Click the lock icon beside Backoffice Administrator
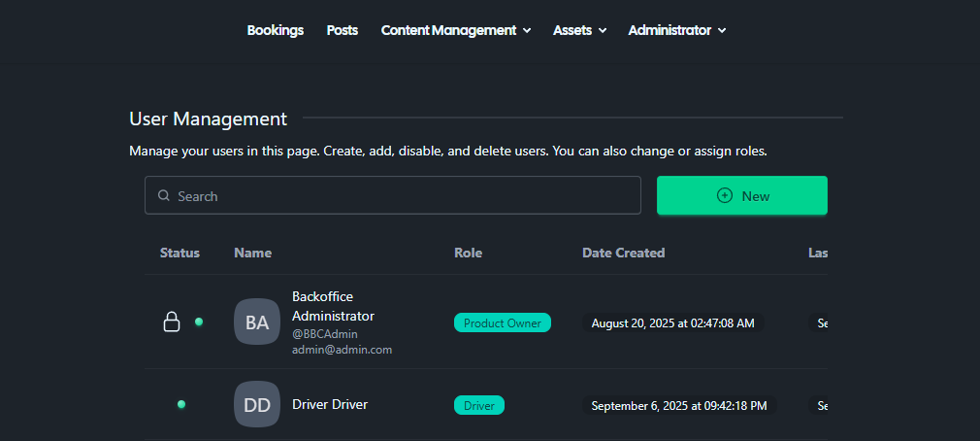 [x=171, y=322]
